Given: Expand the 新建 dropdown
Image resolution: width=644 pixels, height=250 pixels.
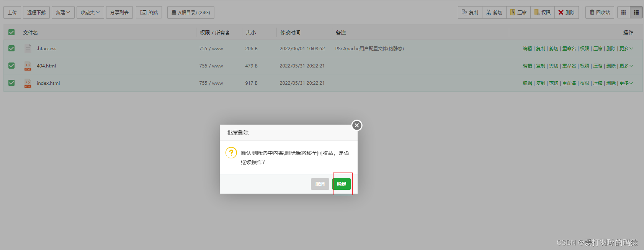Looking at the screenshot, I should pyautogui.click(x=63, y=12).
